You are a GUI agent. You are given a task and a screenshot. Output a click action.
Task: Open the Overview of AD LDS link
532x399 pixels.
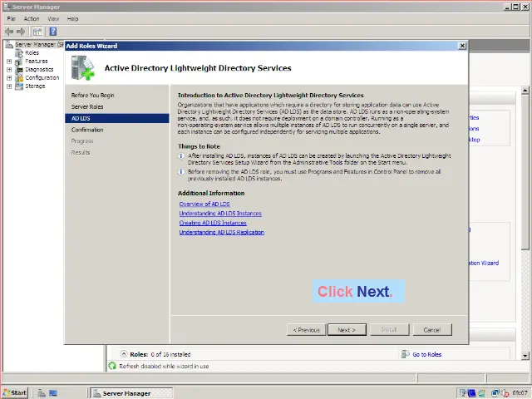tap(204, 204)
